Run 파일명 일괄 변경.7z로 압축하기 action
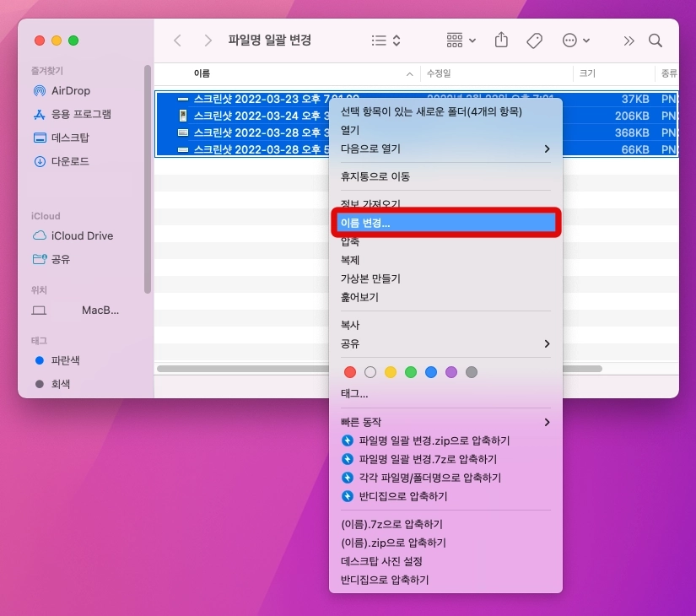 (445, 459)
